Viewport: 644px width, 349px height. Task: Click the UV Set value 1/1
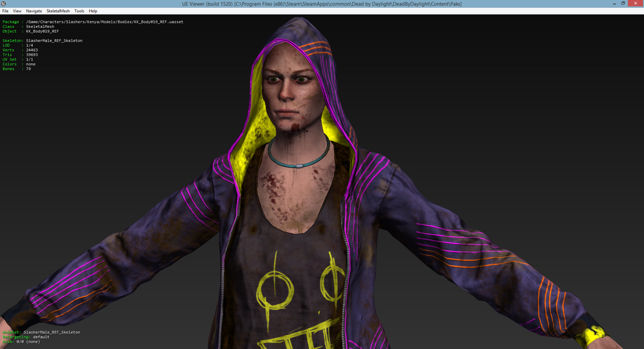pyautogui.click(x=29, y=59)
